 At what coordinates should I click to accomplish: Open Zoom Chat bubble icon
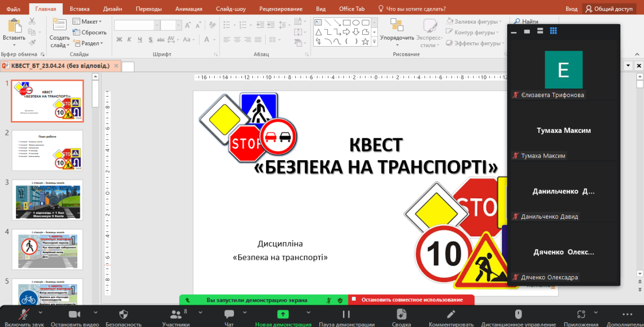(229, 315)
